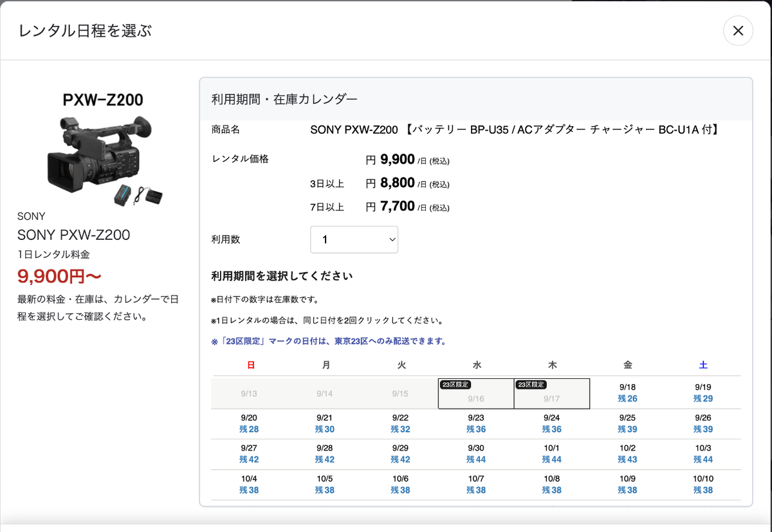Click the 9/16 date marked 23区限定

pyautogui.click(x=476, y=394)
